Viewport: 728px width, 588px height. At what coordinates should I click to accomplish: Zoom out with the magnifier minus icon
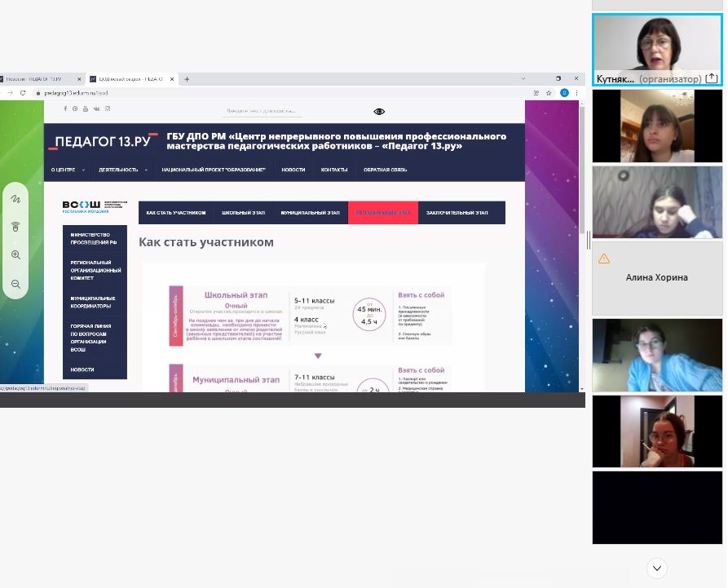15,284
